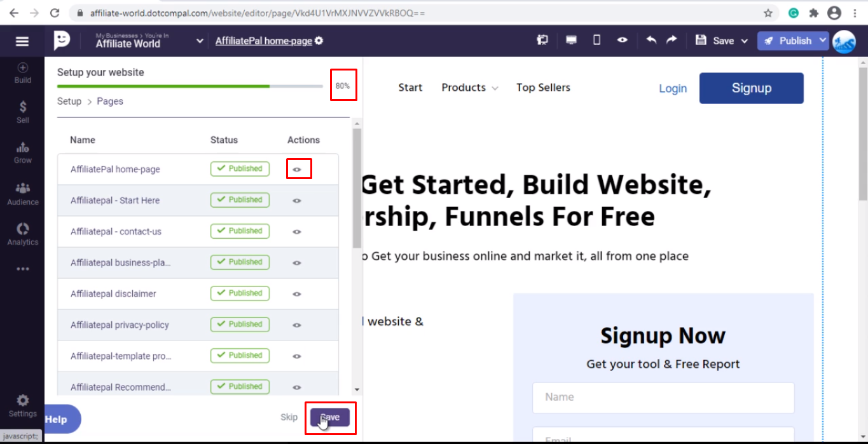
Task: Open the Save options dropdown arrow
Action: [x=745, y=41]
